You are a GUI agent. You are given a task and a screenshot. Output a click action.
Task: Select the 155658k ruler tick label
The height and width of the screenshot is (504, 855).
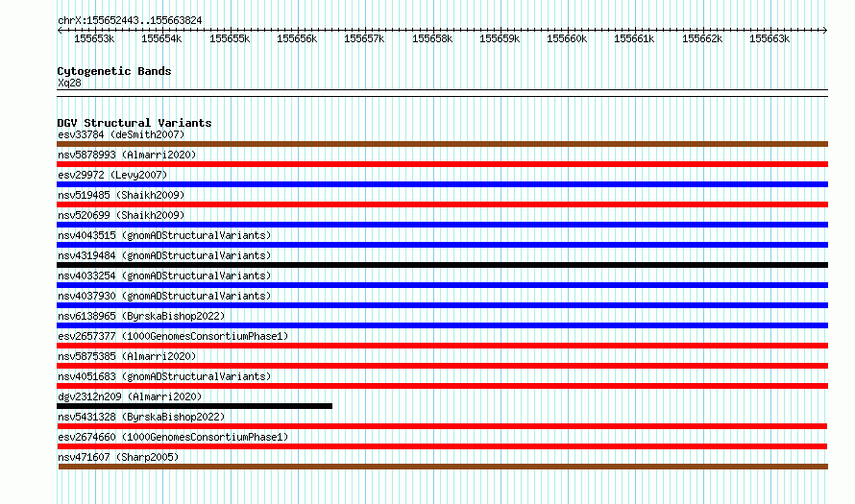click(x=432, y=38)
